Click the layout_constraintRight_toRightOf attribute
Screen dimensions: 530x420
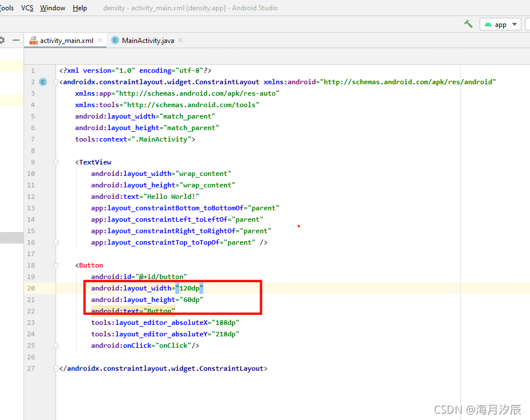click(181, 231)
